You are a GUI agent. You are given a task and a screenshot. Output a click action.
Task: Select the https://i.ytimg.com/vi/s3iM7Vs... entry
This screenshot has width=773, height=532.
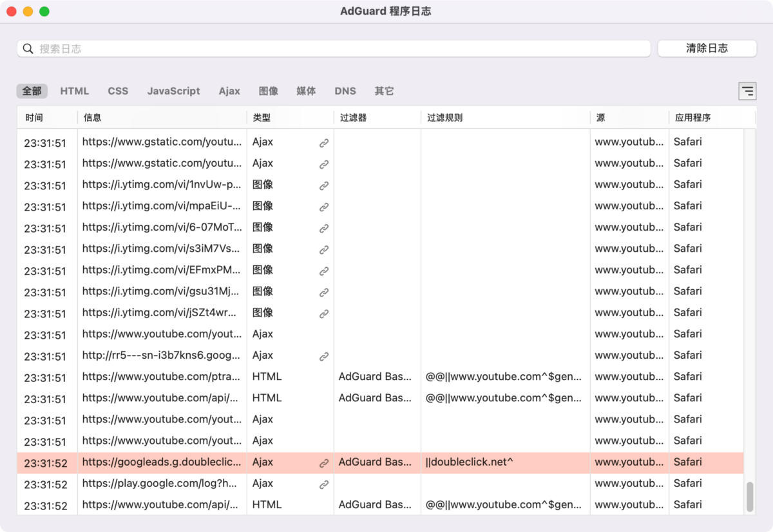click(381, 249)
